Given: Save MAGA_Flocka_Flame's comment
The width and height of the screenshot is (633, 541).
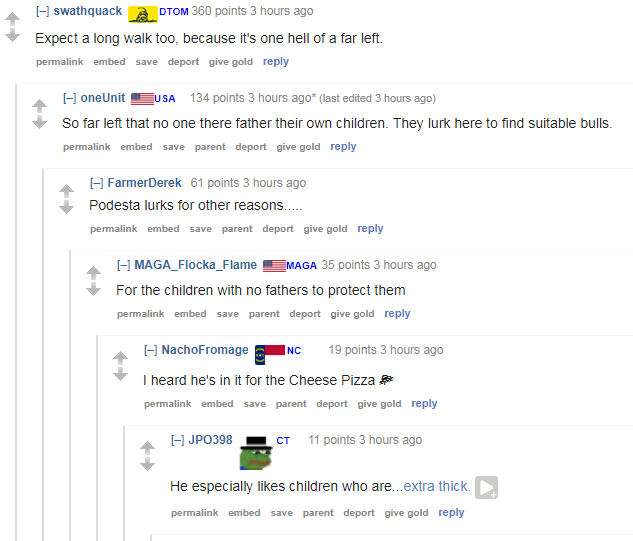Looking at the screenshot, I should tap(228, 314).
